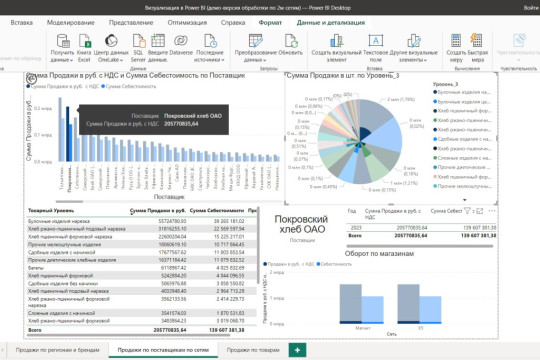Click the Quick measure icon
This screenshot has width=540, height=360.
point(477,41)
